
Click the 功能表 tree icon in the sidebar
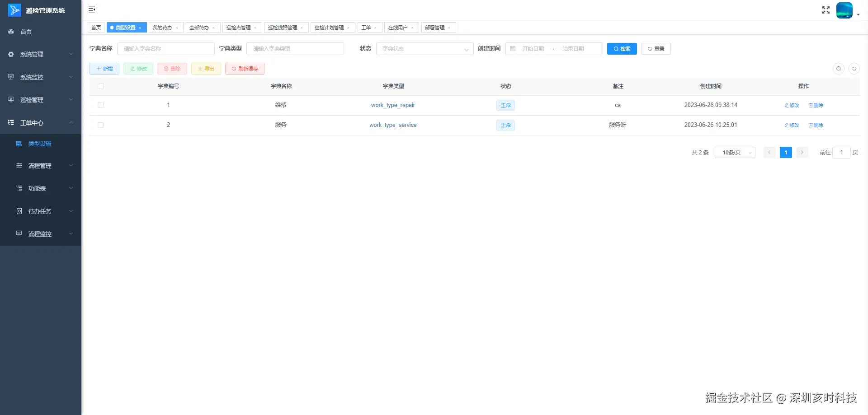(x=19, y=188)
